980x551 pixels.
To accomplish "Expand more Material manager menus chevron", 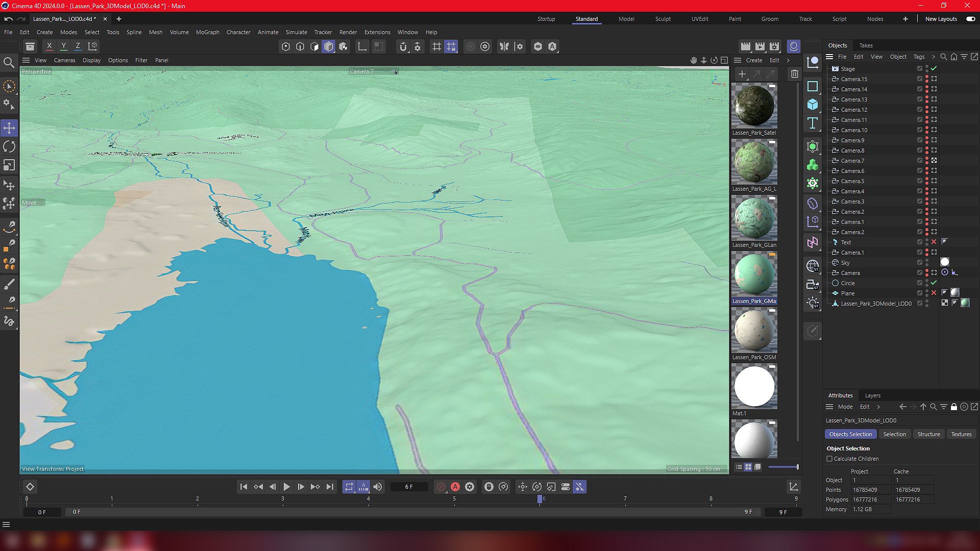I will pyautogui.click(x=788, y=60).
